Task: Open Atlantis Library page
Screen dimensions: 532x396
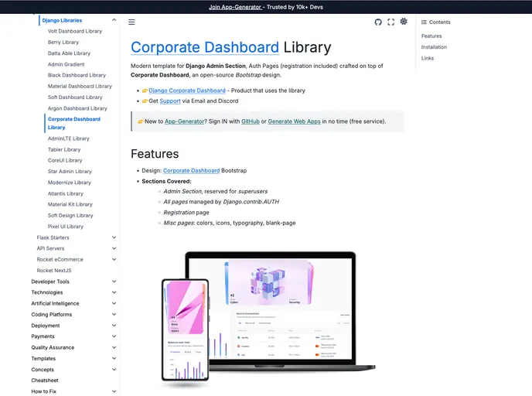Action: [66, 193]
